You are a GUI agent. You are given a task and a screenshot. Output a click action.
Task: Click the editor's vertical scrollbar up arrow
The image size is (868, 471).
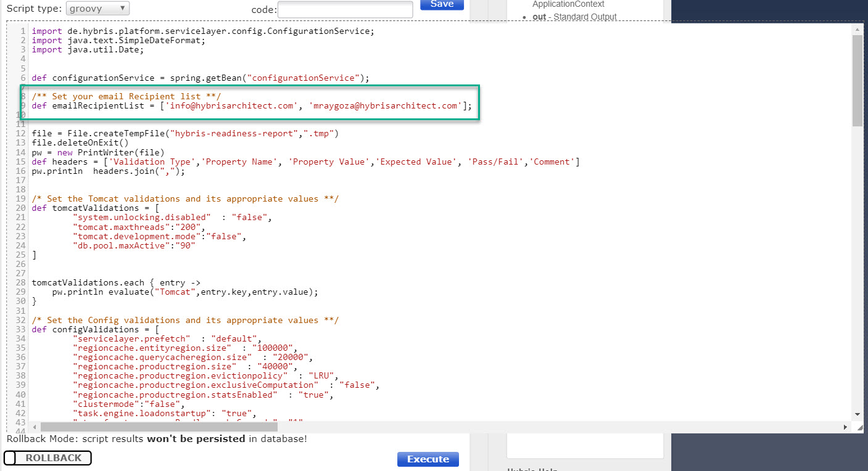[857, 29]
